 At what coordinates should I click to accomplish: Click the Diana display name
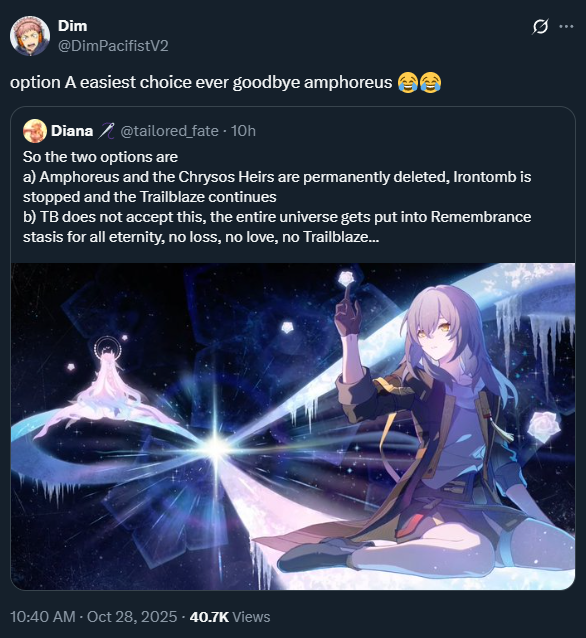point(72,131)
